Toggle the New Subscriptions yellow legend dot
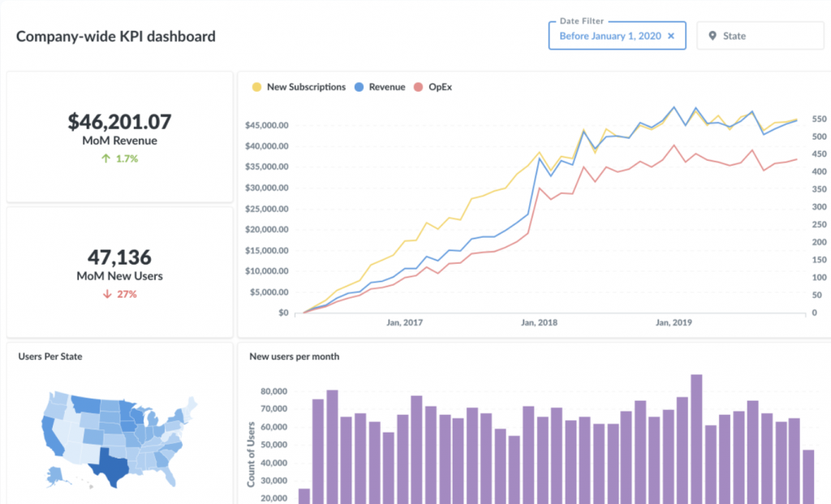This screenshot has width=831, height=504. tap(256, 87)
